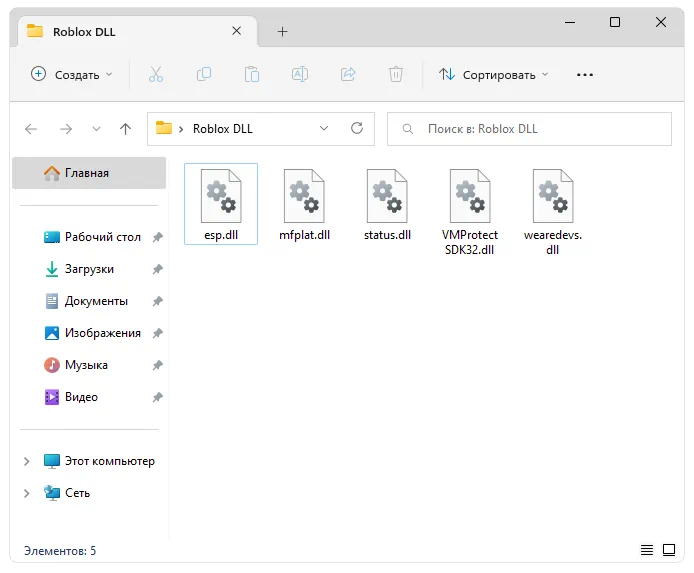This screenshot has width=694, height=573.
Task: Click the search field Поиск в: Roblox DLL
Action: point(529,129)
